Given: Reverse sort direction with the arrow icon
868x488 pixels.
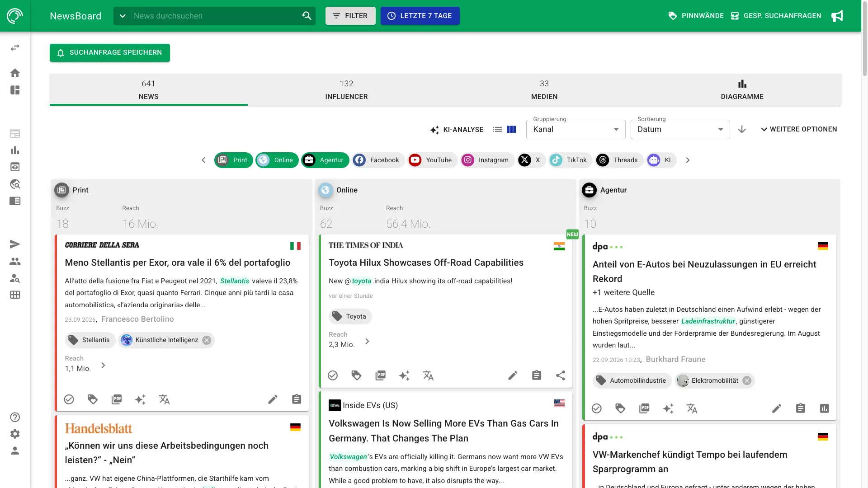Looking at the screenshot, I should click(x=742, y=129).
